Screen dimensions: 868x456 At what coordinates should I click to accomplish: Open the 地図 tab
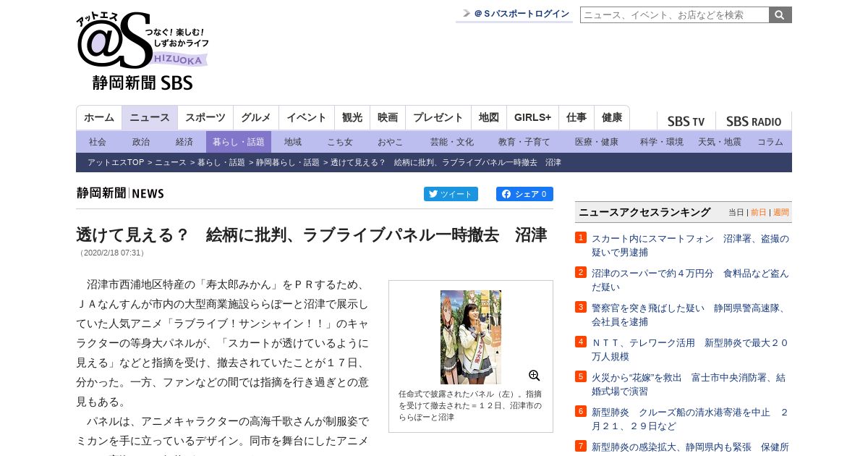(489, 117)
